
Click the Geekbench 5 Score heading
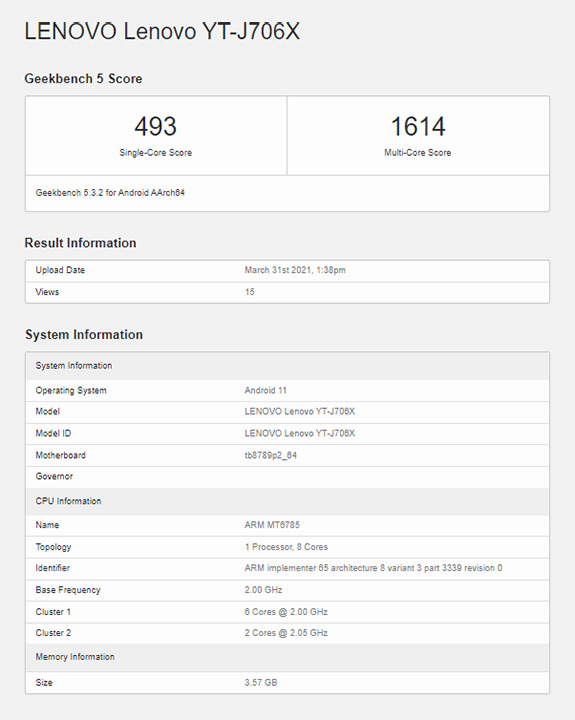tap(83, 79)
